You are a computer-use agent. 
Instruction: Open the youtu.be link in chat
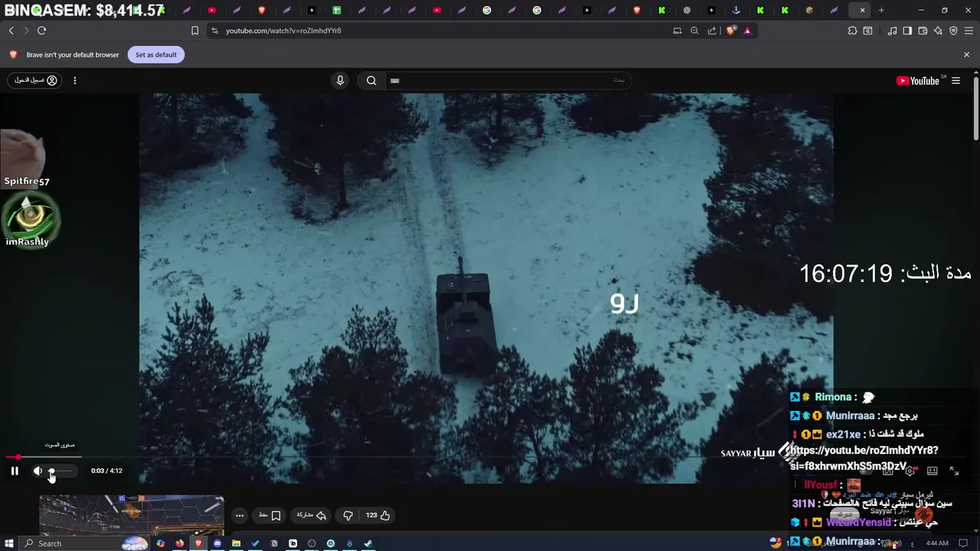pos(864,458)
